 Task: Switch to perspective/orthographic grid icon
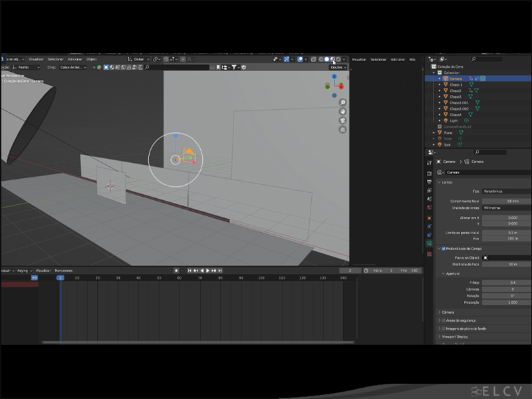[x=343, y=129]
